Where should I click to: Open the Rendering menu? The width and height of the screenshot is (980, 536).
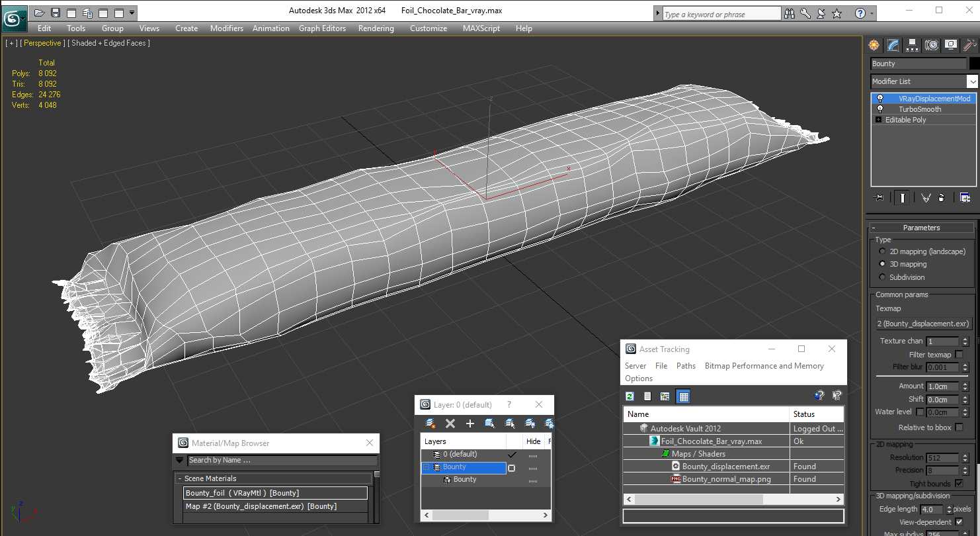[x=376, y=28]
